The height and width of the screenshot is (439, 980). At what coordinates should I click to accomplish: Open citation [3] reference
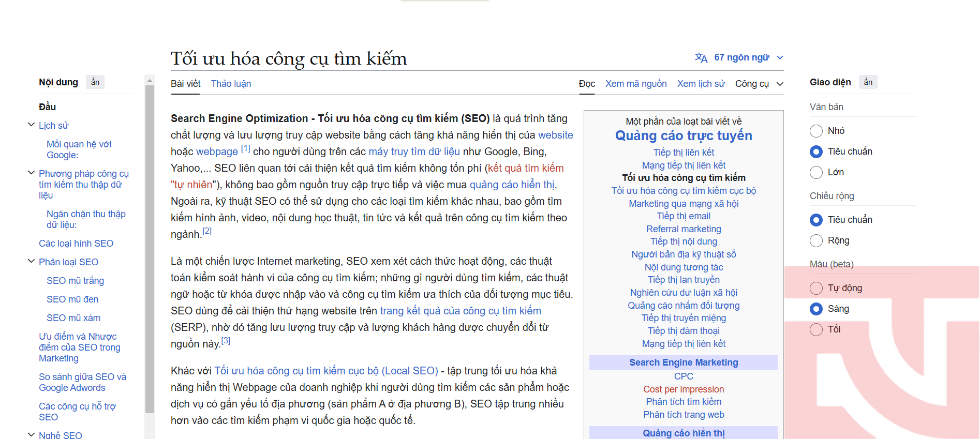coord(226,341)
